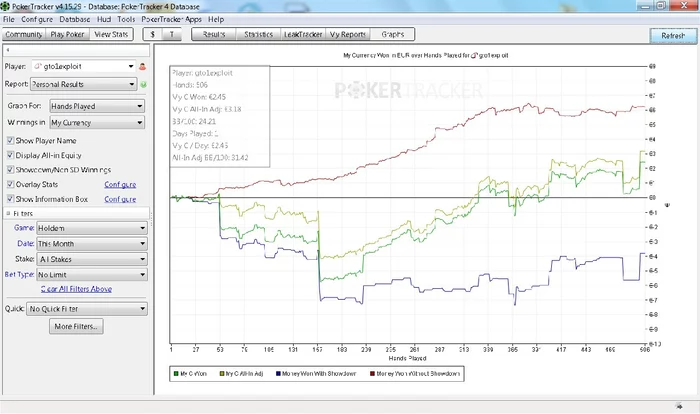
Task: Click the graph title text
Action: tap(425, 55)
